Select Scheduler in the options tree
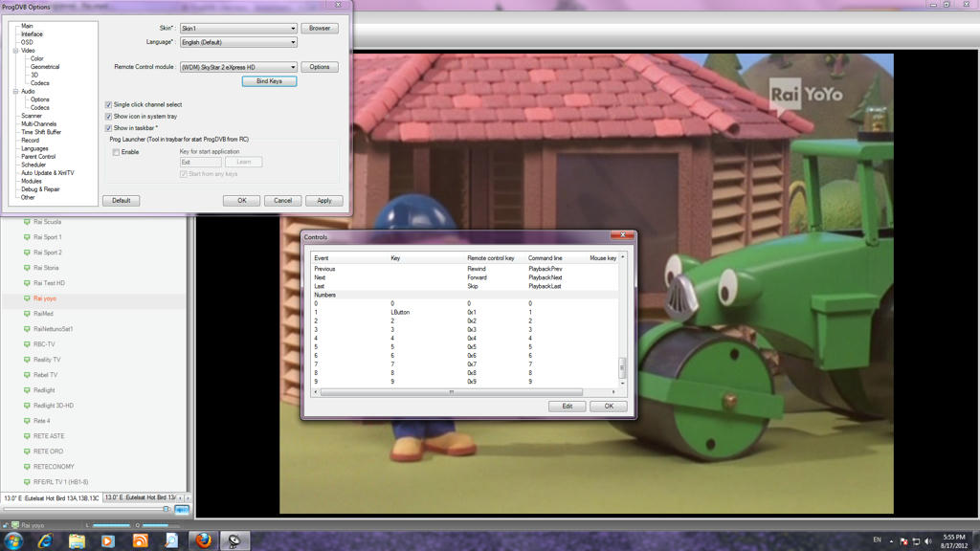Viewport: 980px width, 551px height. click(x=33, y=165)
